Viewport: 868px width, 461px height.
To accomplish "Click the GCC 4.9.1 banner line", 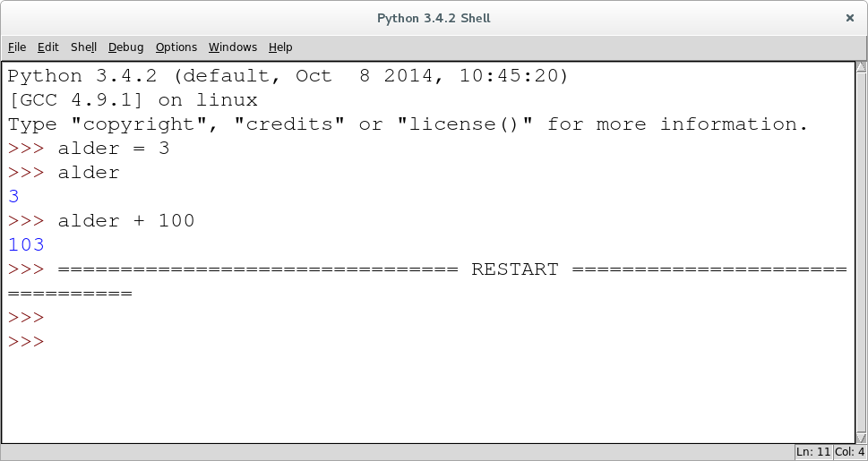I will [x=133, y=100].
